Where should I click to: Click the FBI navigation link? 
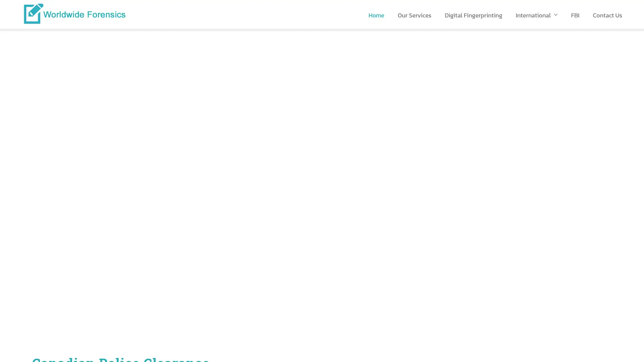tap(575, 15)
